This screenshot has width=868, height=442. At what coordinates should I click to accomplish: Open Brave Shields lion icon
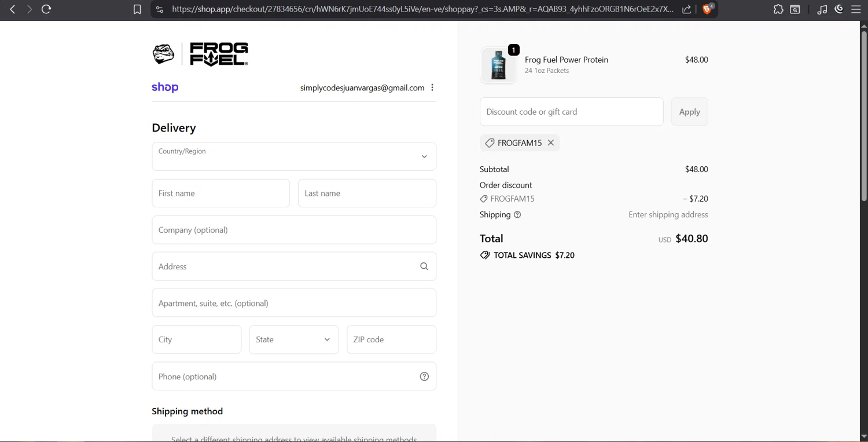point(708,9)
